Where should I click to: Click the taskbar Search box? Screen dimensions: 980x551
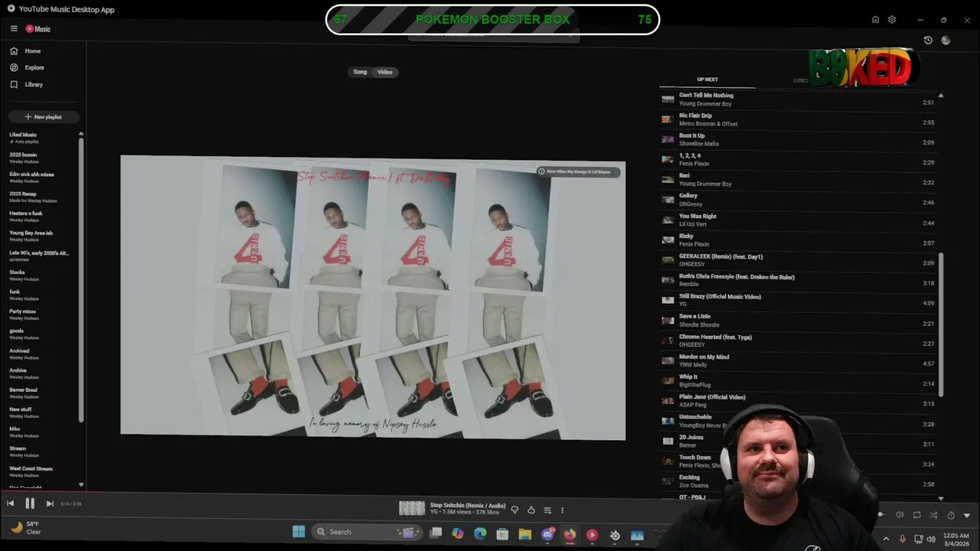pos(367,532)
